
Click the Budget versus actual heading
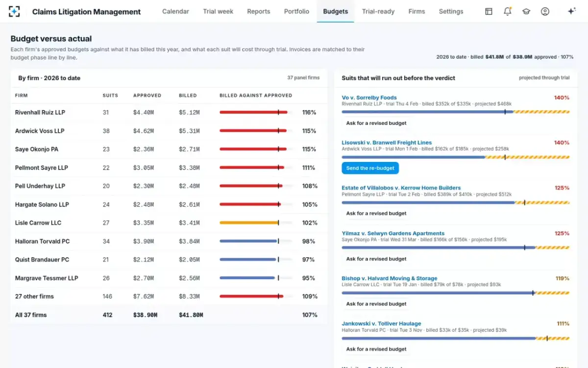51,39
